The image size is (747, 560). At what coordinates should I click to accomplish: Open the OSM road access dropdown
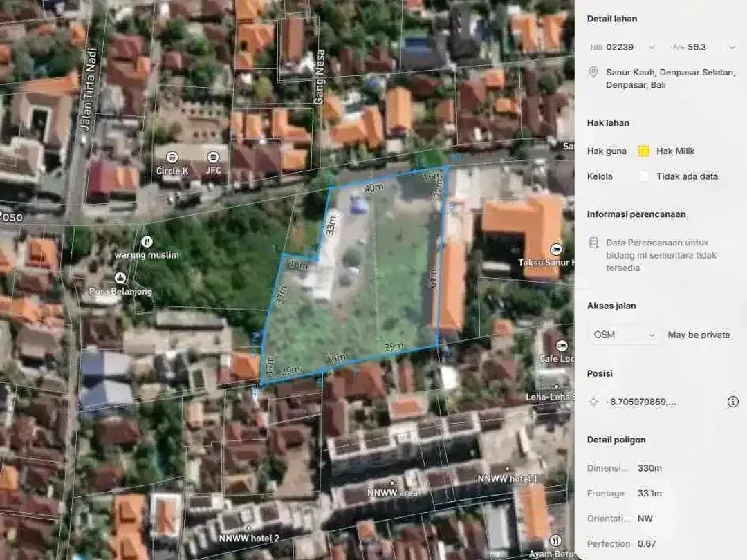624,335
